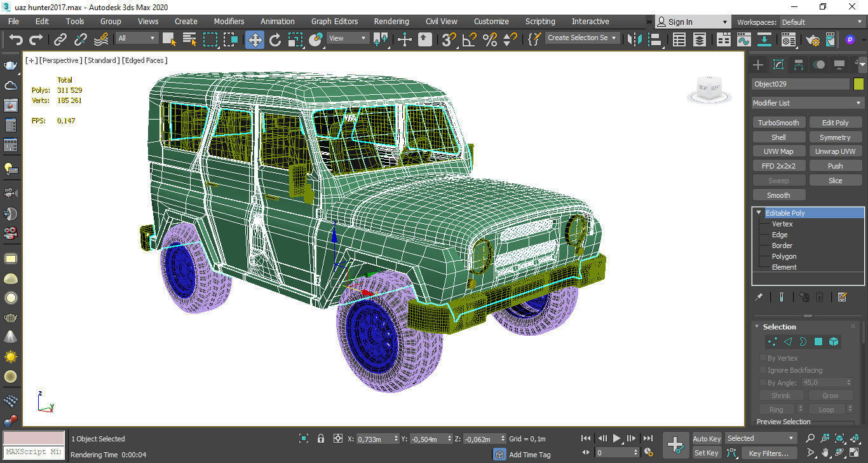Switch to the Create panel plus tab
Image resolution: width=868 pixels, height=463 pixels.
click(x=758, y=65)
